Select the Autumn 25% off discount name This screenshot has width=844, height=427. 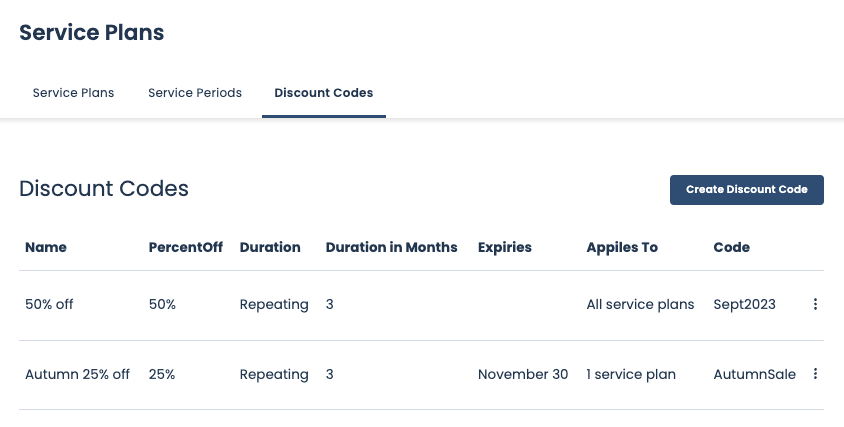click(x=77, y=374)
